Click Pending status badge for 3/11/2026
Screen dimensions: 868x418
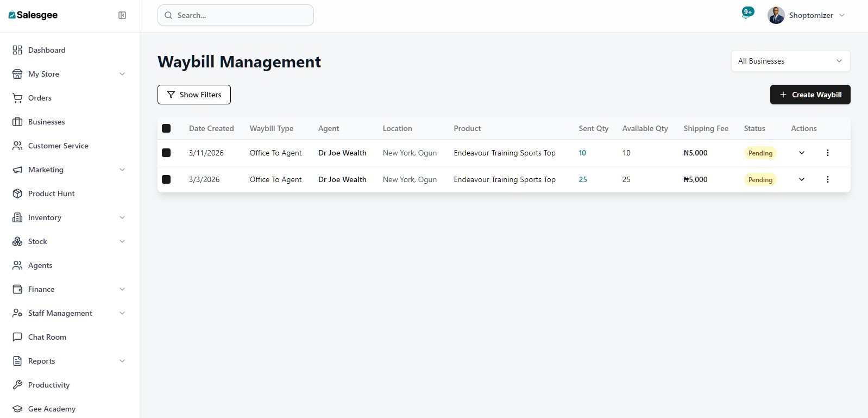[760, 153]
